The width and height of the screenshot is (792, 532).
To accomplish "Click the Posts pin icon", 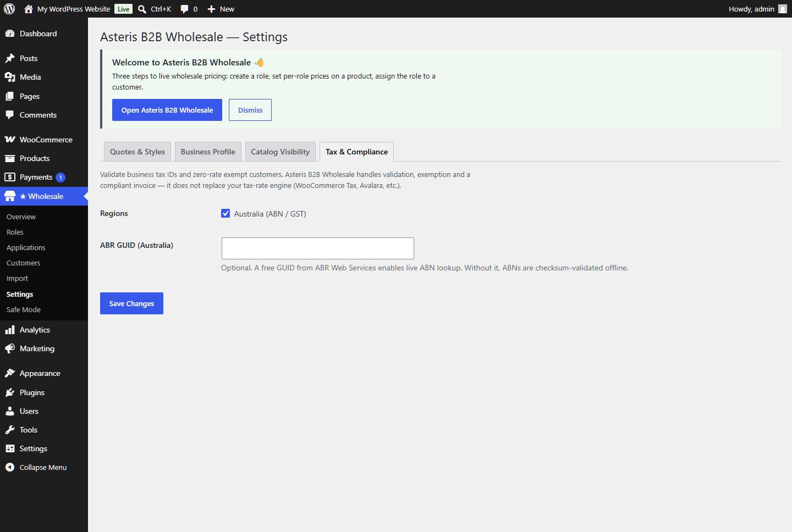I will pos(10,58).
